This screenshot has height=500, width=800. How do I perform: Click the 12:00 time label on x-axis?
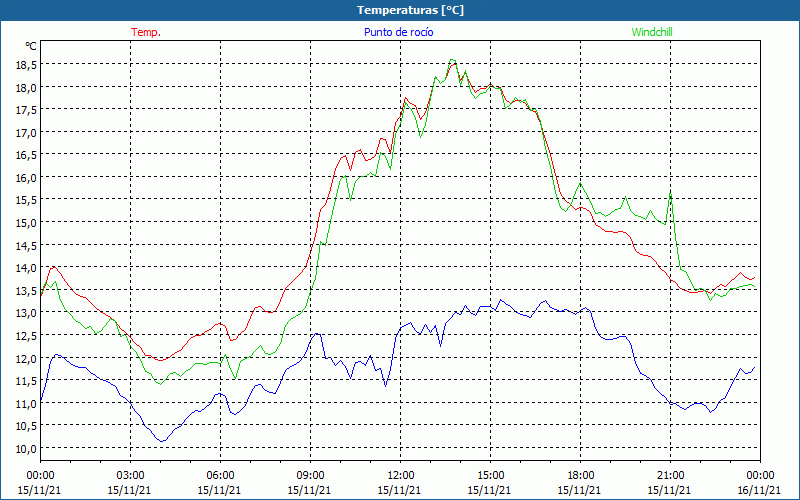click(x=400, y=476)
